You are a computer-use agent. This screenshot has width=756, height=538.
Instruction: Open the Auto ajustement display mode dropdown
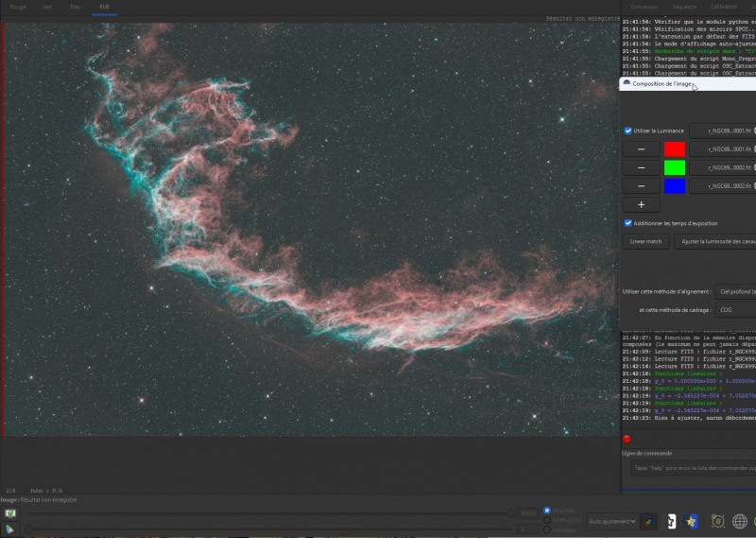coord(612,521)
